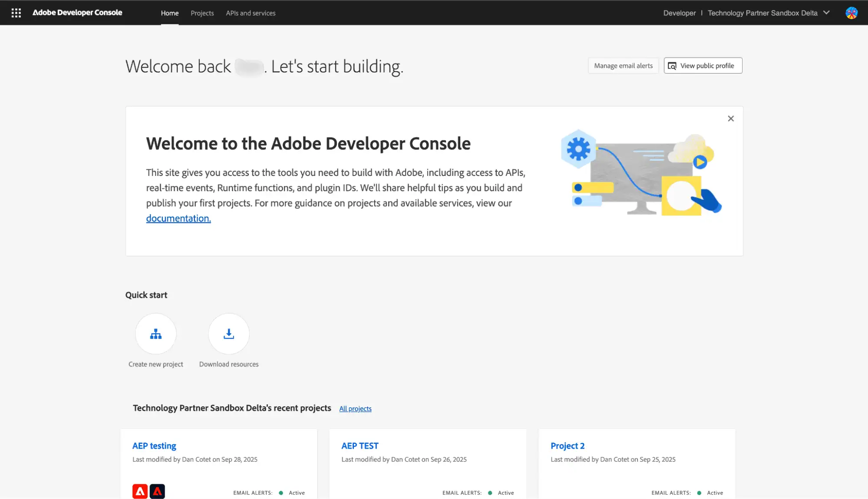Click the magnifier icon inside View public profile
This screenshot has width=868, height=499.
pos(672,66)
